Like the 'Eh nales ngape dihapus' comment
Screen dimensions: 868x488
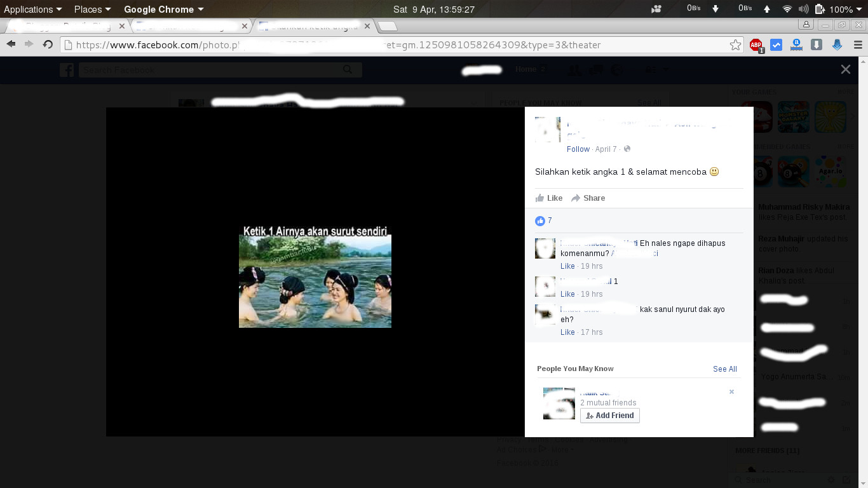pos(567,266)
